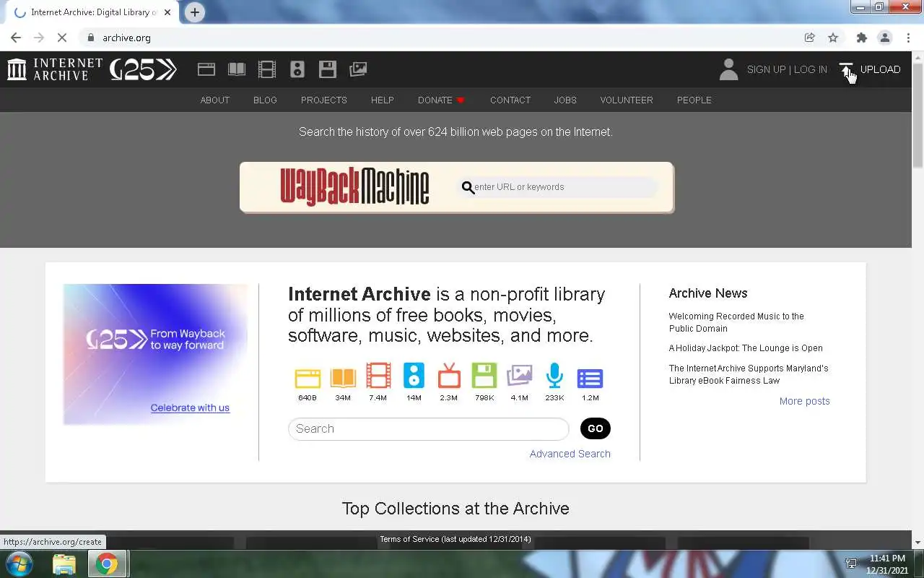
Task: Open the Software floppy icon in top navigation bar
Action: point(328,69)
